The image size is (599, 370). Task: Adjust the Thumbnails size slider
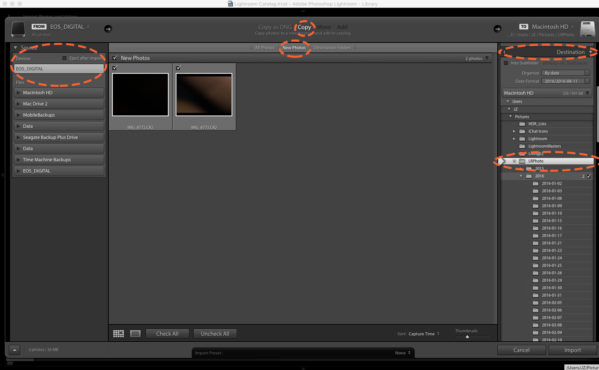tap(467, 337)
